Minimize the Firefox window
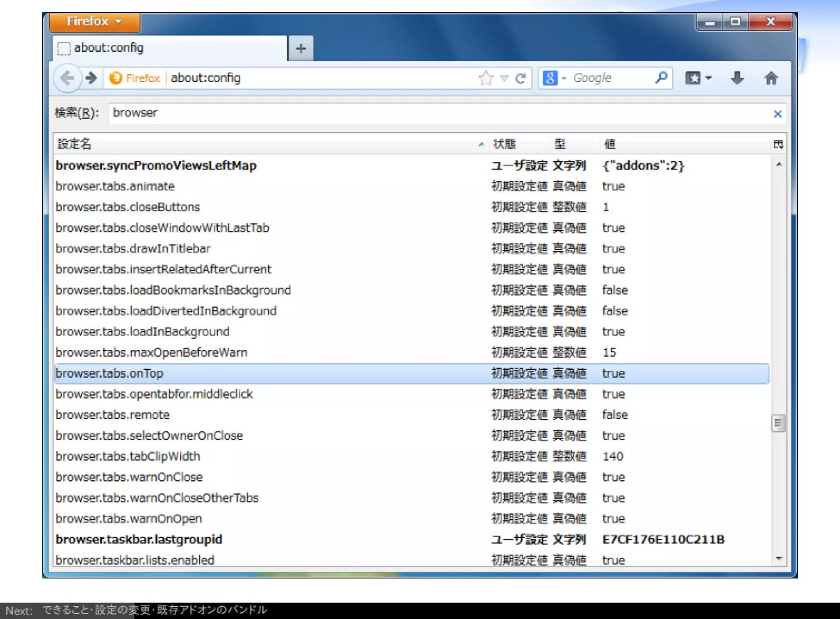This screenshot has height=619, width=840. pyautogui.click(x=710, y=22)
